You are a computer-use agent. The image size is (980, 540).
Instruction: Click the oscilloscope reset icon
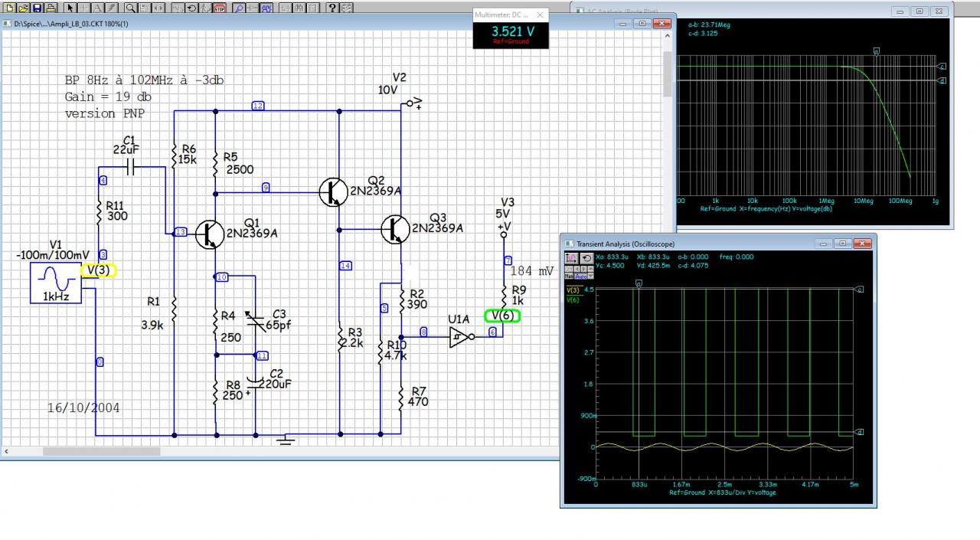[x=586, y=258]
